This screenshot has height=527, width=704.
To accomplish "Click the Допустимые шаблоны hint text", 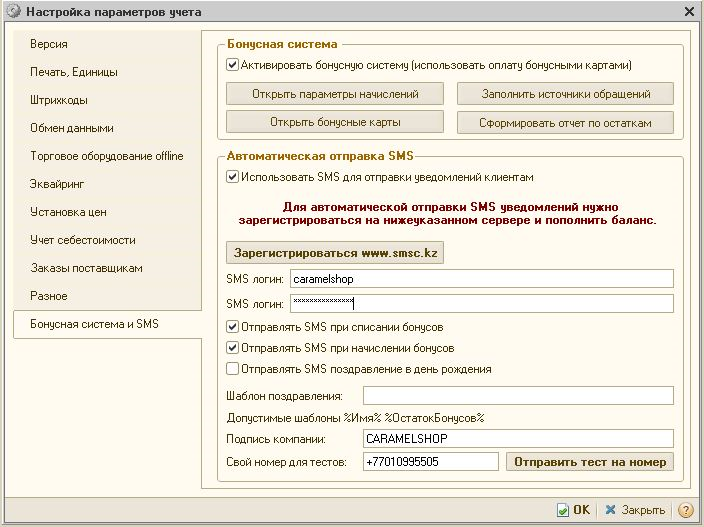I will click(x=355, y=418).
